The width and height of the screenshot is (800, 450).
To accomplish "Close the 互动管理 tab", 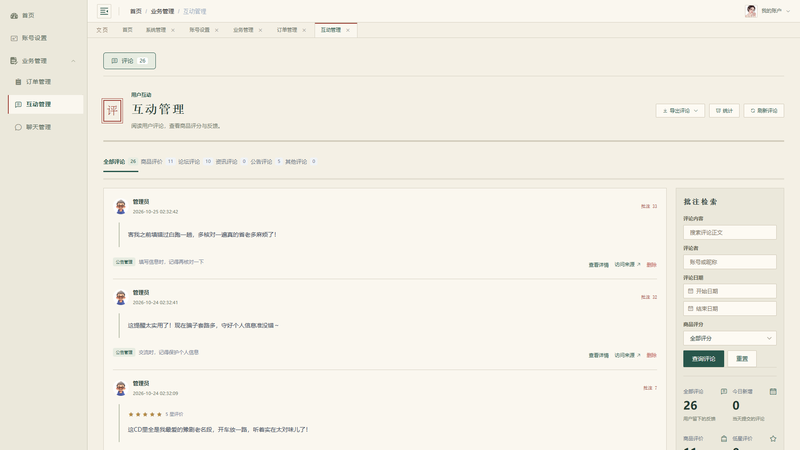I will 348,30.
